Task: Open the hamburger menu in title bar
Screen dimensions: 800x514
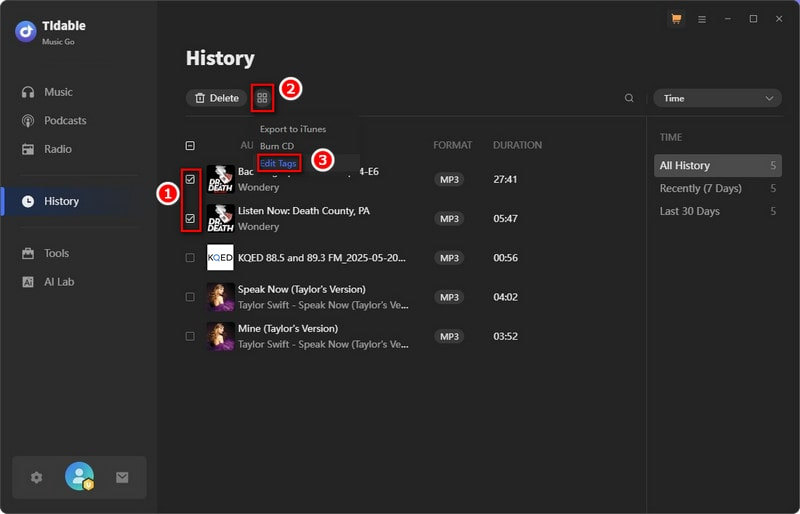Action: pyautogui.click(x=702, y=19)
